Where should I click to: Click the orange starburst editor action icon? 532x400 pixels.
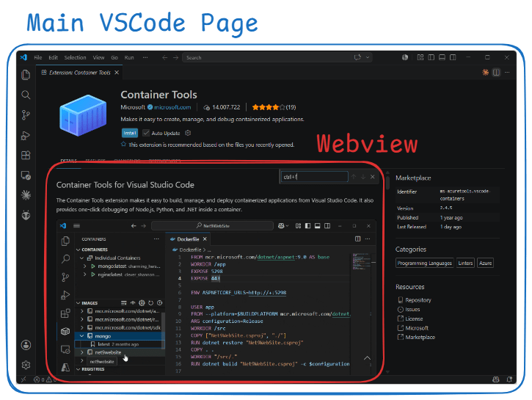pos(486,72)
